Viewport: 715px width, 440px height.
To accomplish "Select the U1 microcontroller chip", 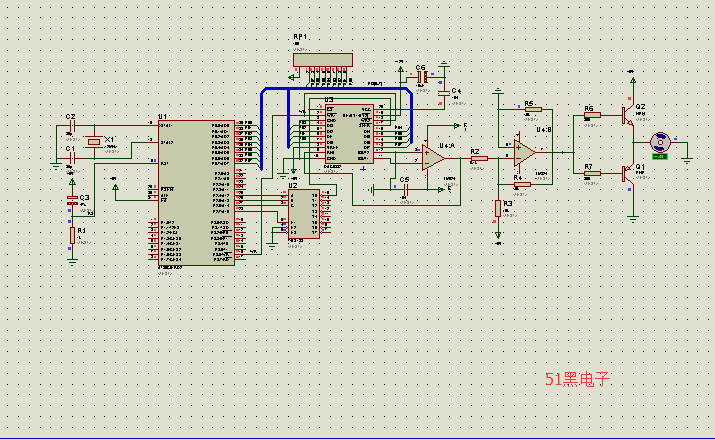I will point(197,192).
